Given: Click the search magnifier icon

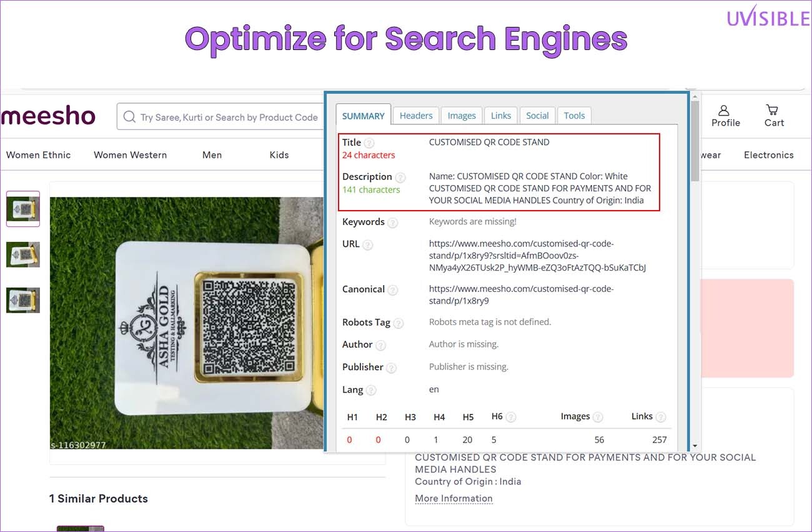Looking at the screenshot, I should coord(129,117).
